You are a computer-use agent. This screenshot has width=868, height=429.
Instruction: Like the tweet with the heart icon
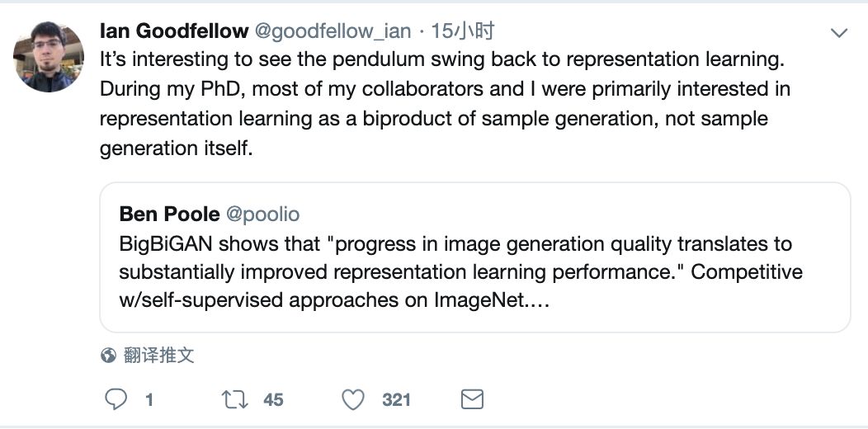(x=353, y=400)
